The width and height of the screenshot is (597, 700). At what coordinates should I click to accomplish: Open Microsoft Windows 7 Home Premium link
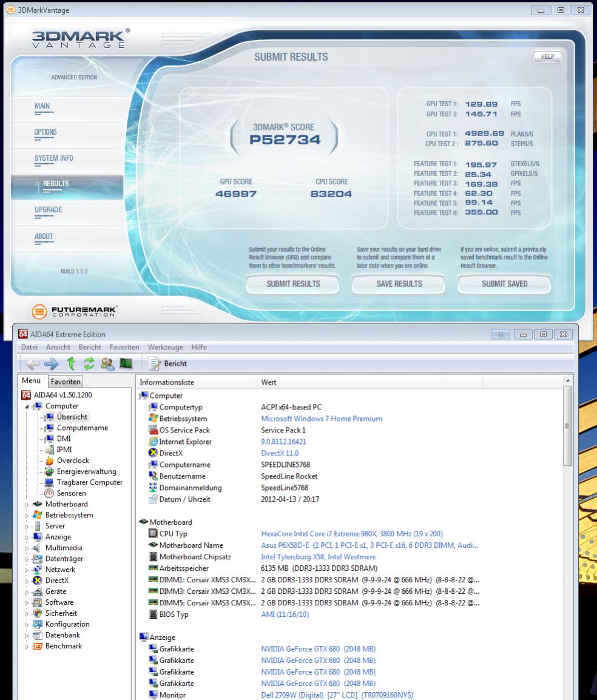(x=322, y=419)
